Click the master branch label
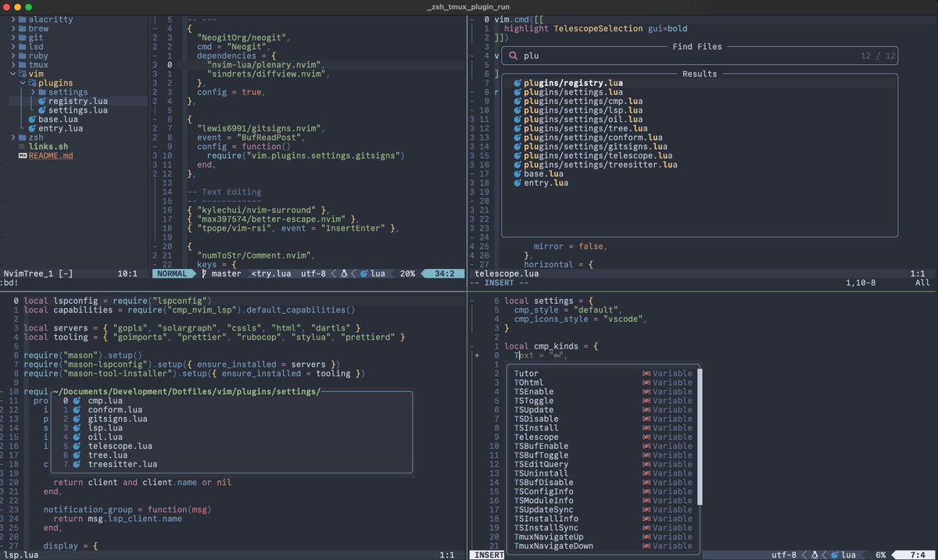The height and width of the screenshot is (560, 938). tap(224, 273)
